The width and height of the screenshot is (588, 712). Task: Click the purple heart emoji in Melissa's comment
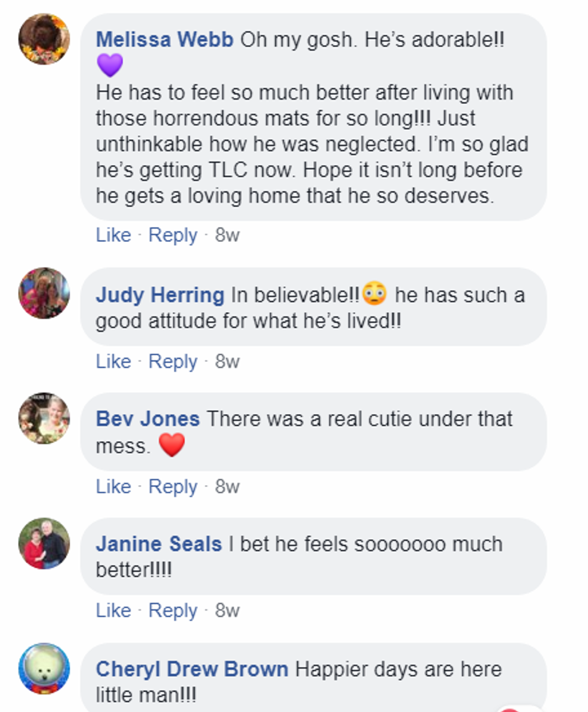[109, 65]
